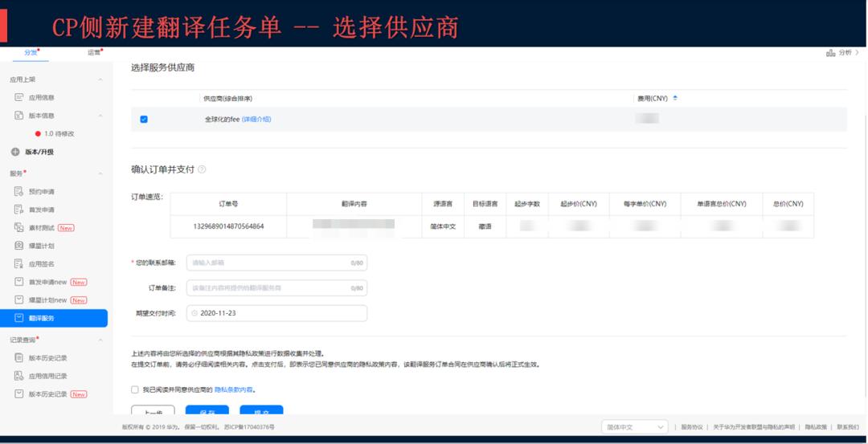Screen dimensions: 868x444
Task: Click the 起步价(CNY) column header
Action: click(x=579, y=204)
